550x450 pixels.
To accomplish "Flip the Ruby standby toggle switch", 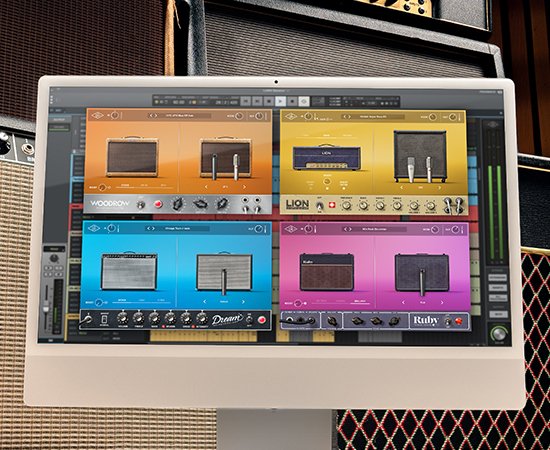I will click(448, 321).
